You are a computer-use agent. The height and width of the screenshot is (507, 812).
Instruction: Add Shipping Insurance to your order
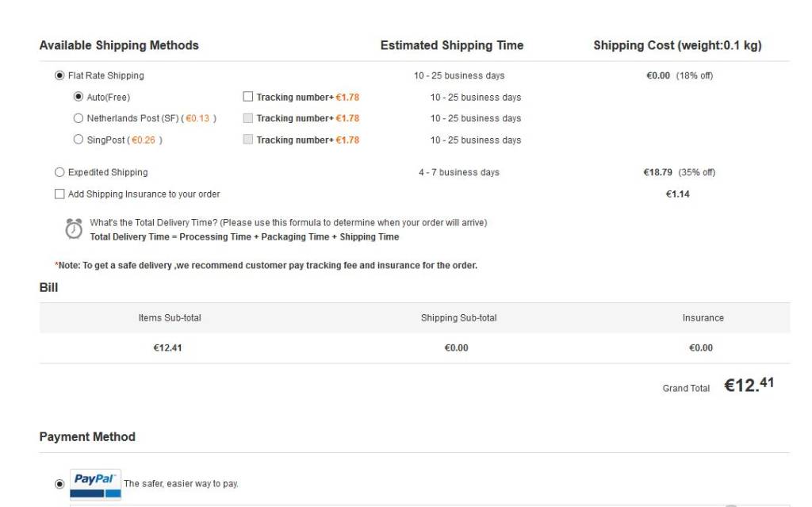[59, 194]
